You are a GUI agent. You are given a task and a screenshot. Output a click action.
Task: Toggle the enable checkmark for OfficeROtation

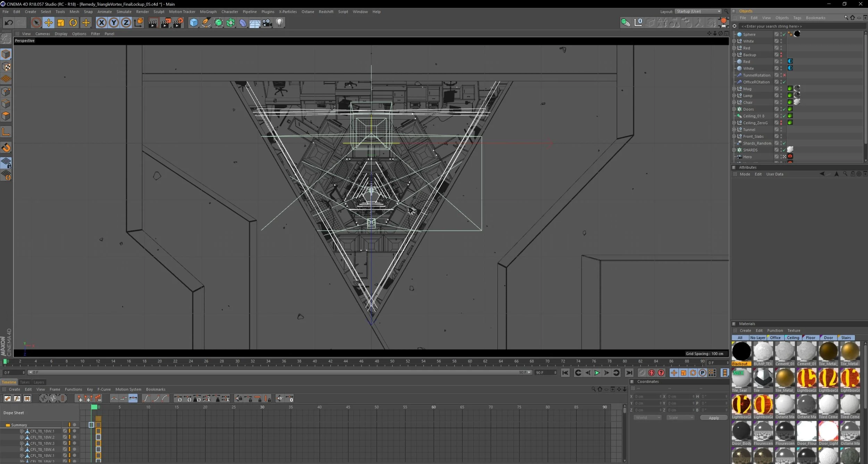click(784, 82)
